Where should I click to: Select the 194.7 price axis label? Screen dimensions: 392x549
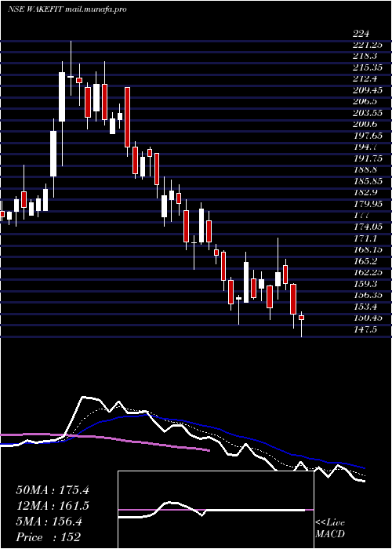click(365, 147)
